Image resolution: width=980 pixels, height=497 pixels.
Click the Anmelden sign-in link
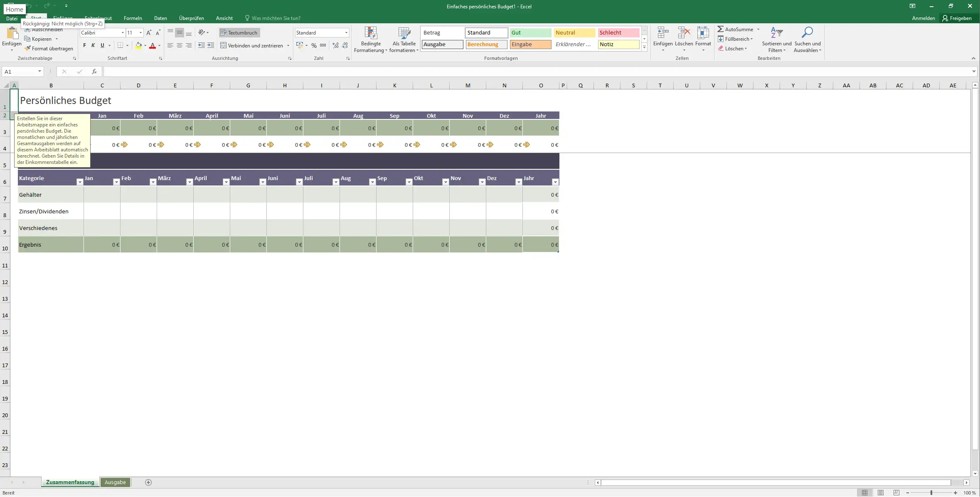(x=923, y=18)
